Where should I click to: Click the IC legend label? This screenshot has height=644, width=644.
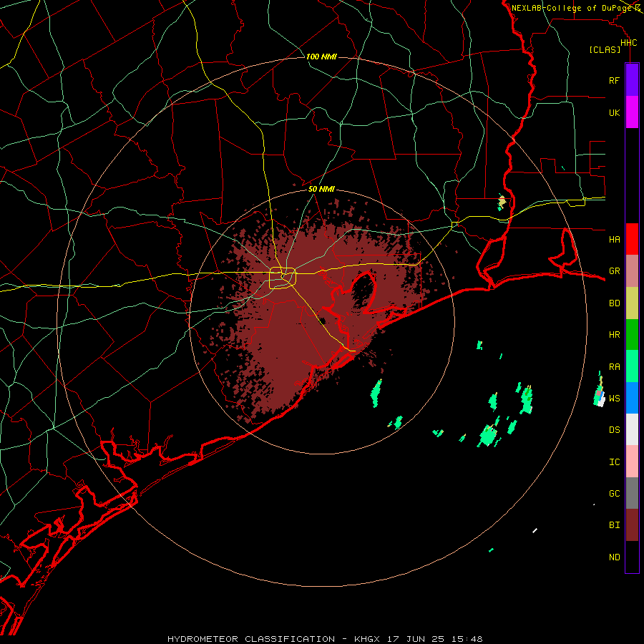[614, 462]
